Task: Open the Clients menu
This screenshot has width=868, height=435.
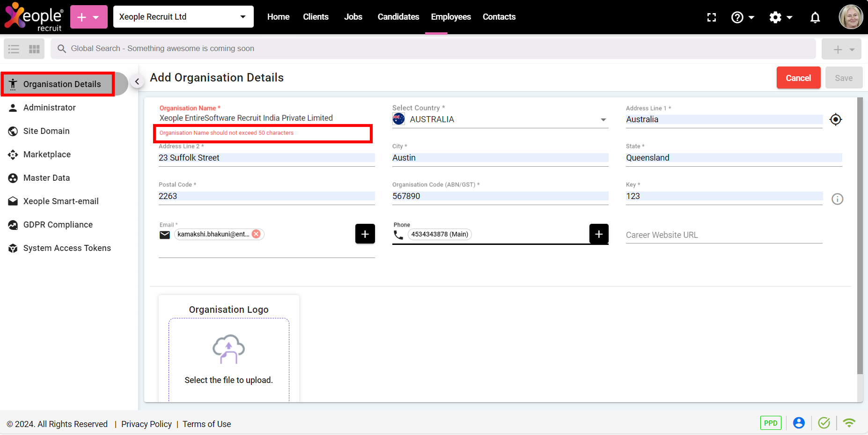Action: coord(316,17)
